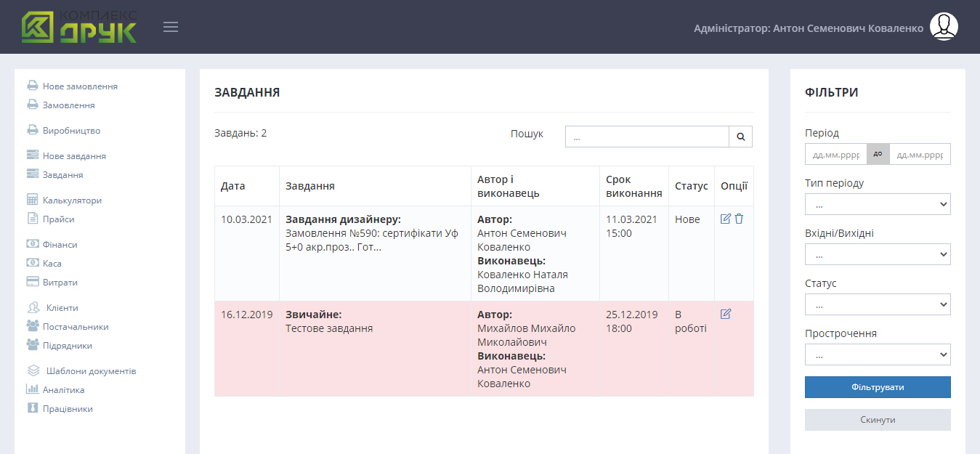Open the administrator profile avatar
Screen dimensions: 980x454
[x=944, y=27]
